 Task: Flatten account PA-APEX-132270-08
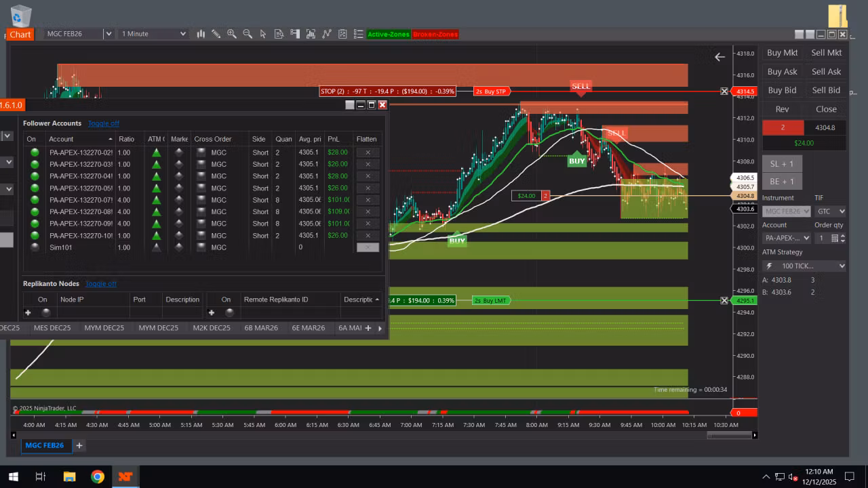click(368, 212)
